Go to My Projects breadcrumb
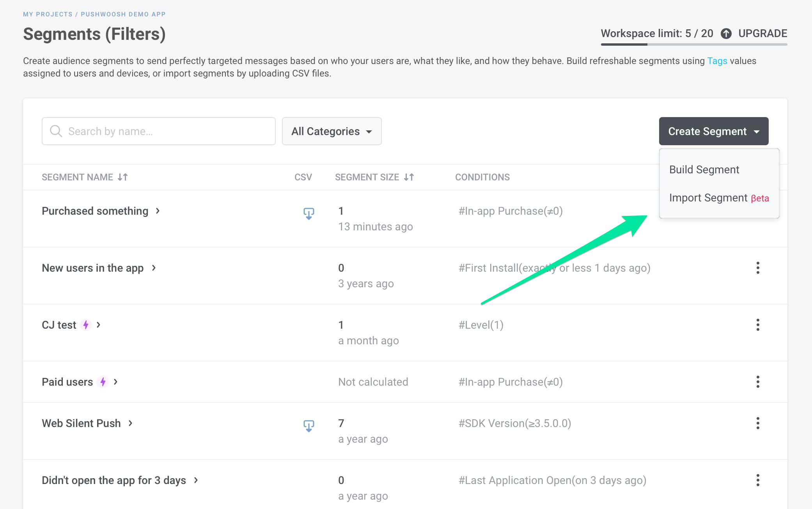This screenshot has height=509, width=812. [48, 14]
